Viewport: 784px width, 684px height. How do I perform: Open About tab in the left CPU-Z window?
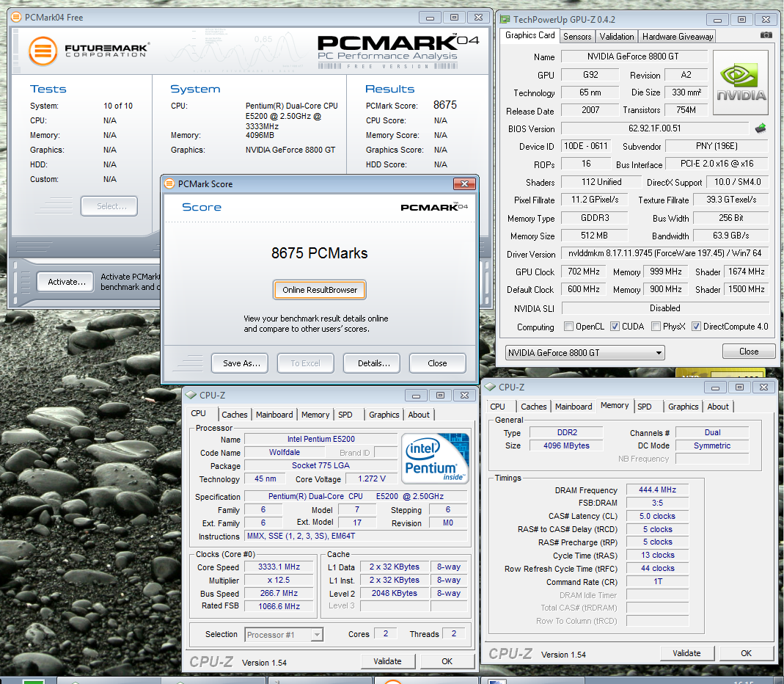coord(419,415)
